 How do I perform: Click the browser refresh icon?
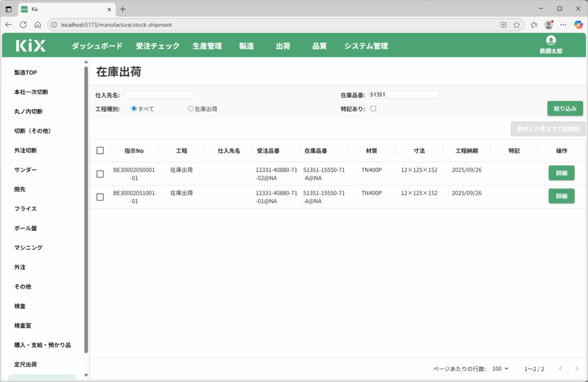(x=23, y=25)
